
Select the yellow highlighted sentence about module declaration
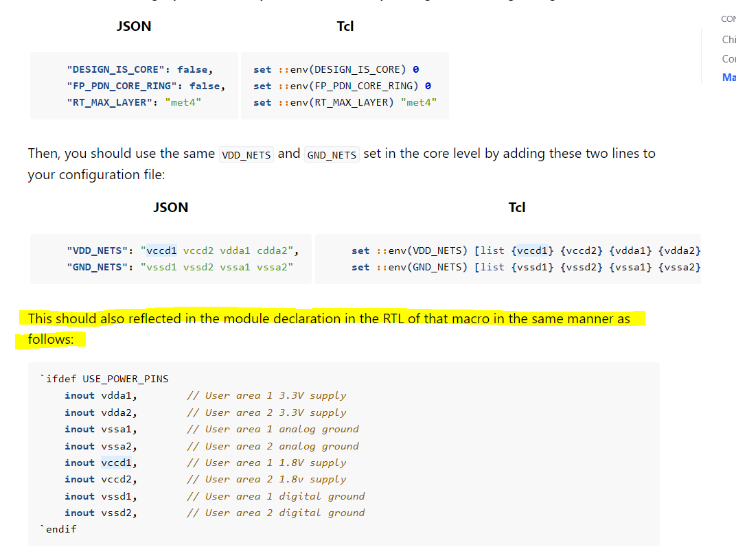[328, 318]
